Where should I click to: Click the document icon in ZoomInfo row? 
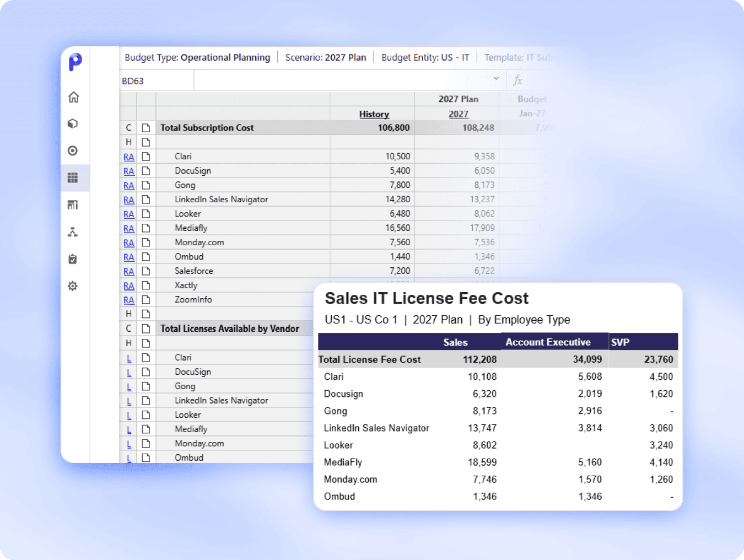tap(146, 300)
